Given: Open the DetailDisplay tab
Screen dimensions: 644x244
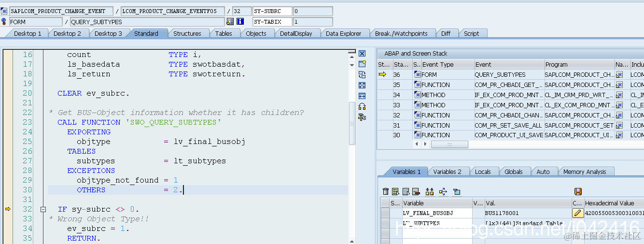Looking at the screenshot, I should [296, 33].
